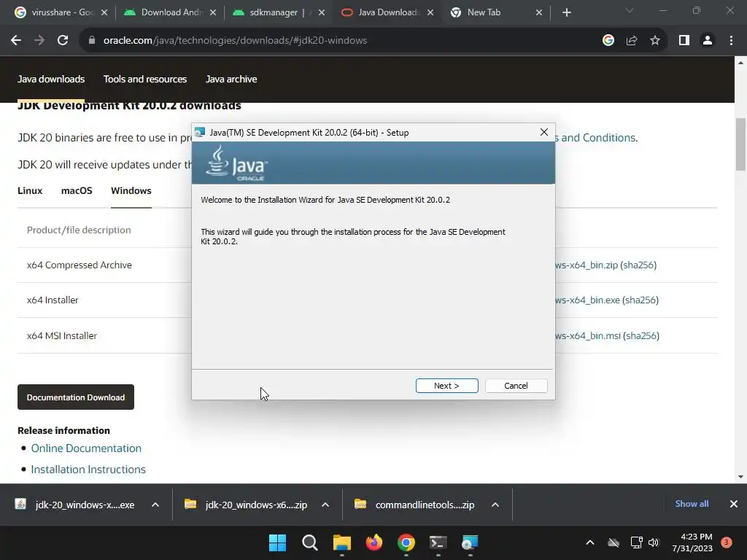Open the terminal from the taskbar
747x560 pixels.
pyautogui.click(x=438, y=542)
